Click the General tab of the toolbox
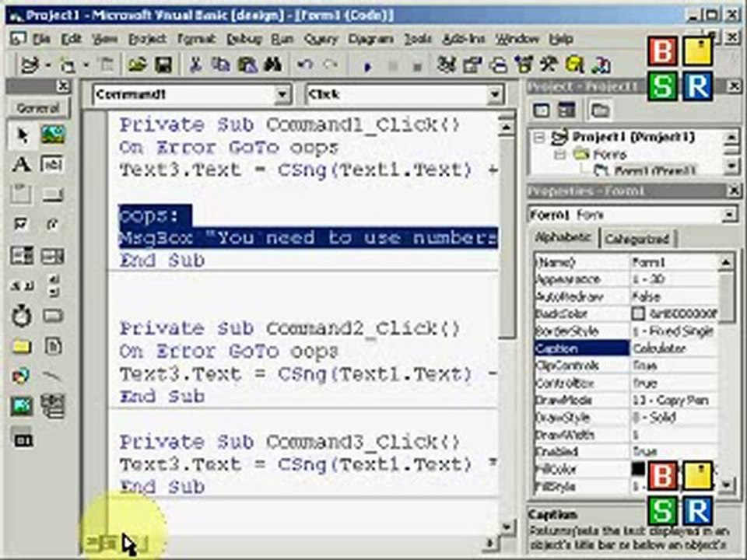Screen dimensions: 747x560 click(38, 109)
